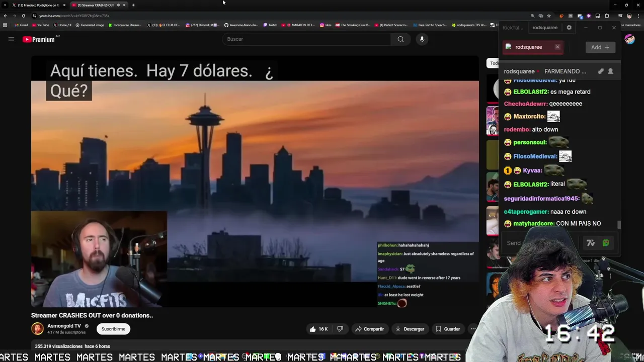Click seguridadinformatica1945 username in chat
644x362 pixels.
coord(541,199)
